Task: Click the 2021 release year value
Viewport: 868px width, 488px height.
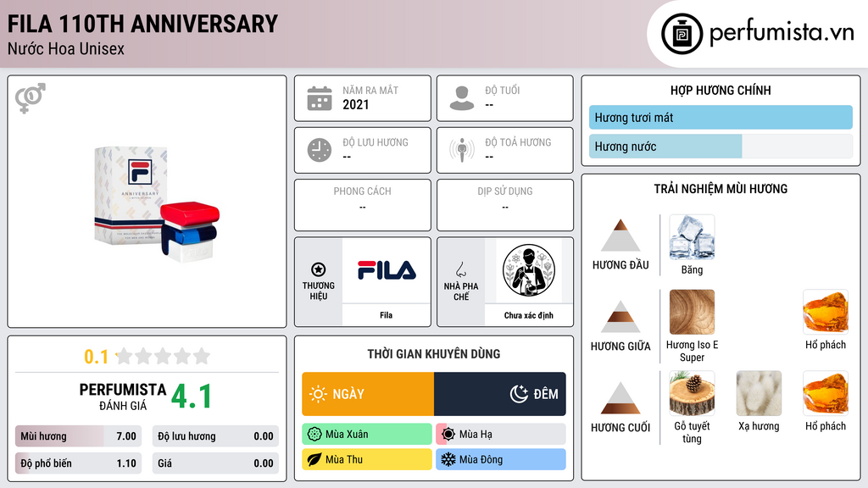Action: click(x=355, y=104)
